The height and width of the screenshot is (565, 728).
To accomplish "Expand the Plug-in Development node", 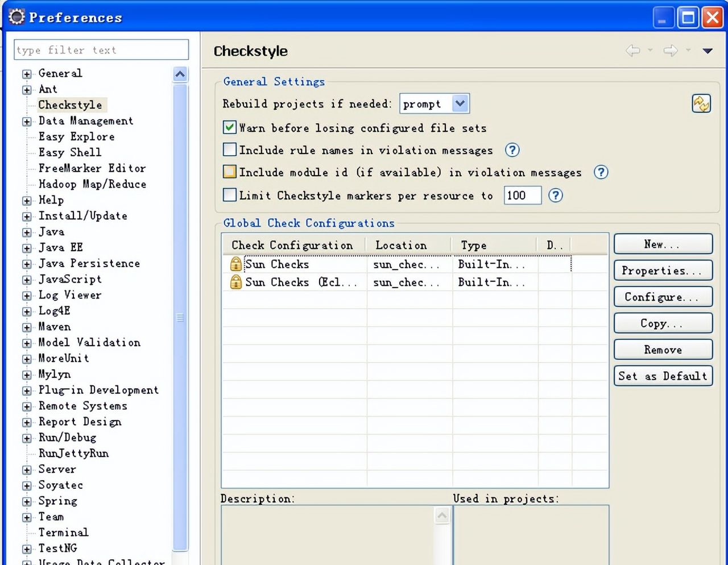I will tap(27, 391).
